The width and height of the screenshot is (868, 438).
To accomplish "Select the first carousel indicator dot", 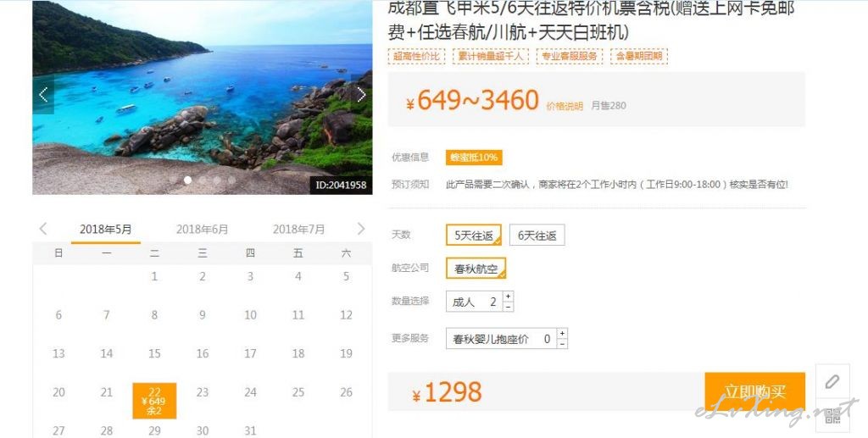I will coord(187,180).
